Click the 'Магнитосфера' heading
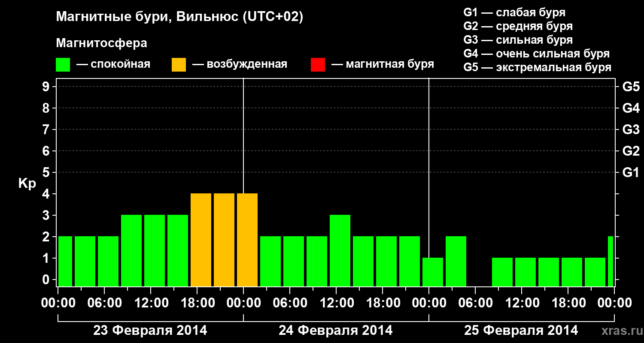The width and height of the screenshot is (644, 343). pyautogui.click(x=101, y=43)
